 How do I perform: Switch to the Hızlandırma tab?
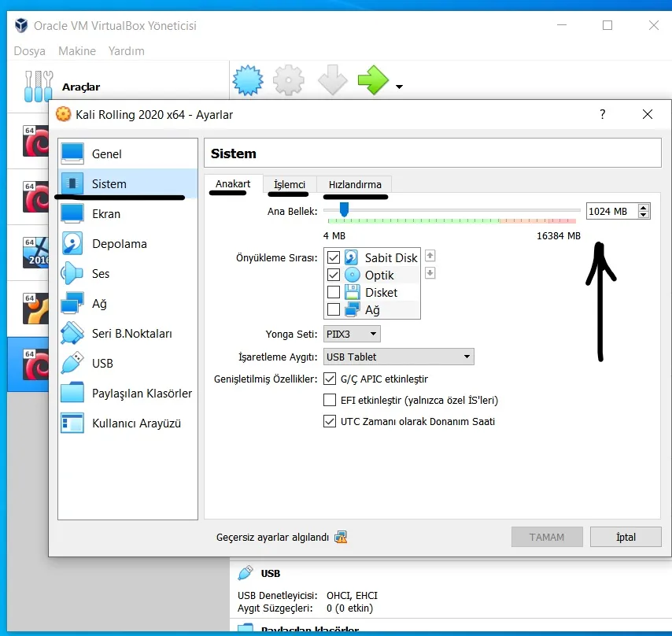click(x=355, y=184)
